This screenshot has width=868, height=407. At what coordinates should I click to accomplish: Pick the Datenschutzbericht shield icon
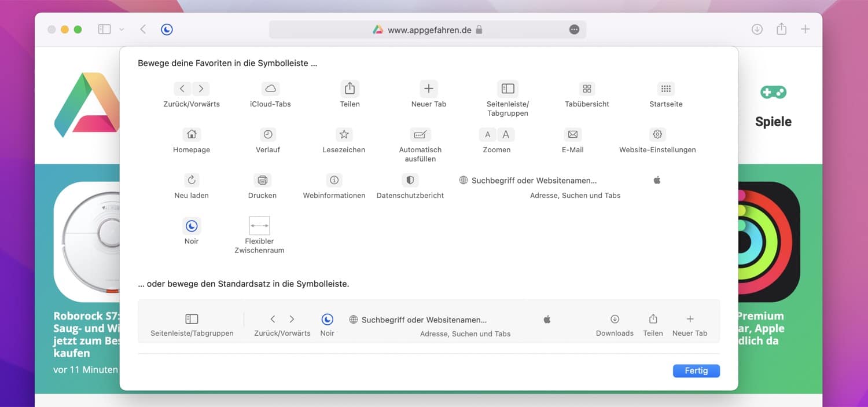[410, 180]
